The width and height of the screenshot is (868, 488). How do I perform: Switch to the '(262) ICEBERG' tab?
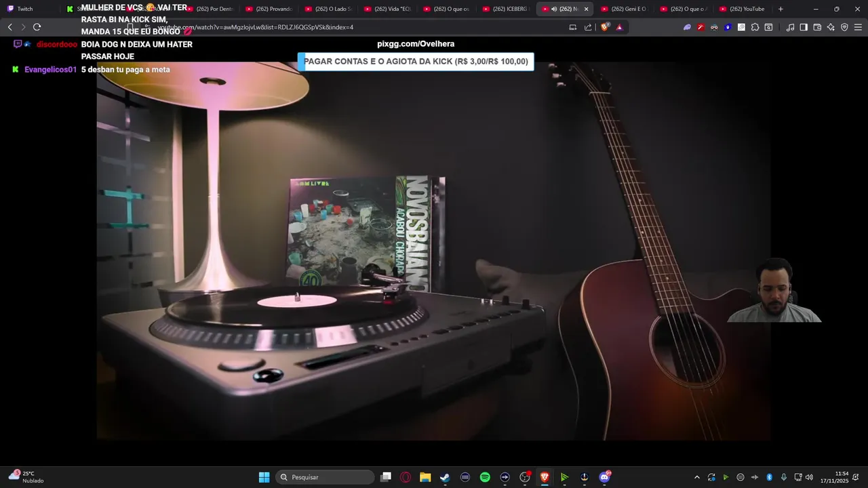tap(506, 9)
